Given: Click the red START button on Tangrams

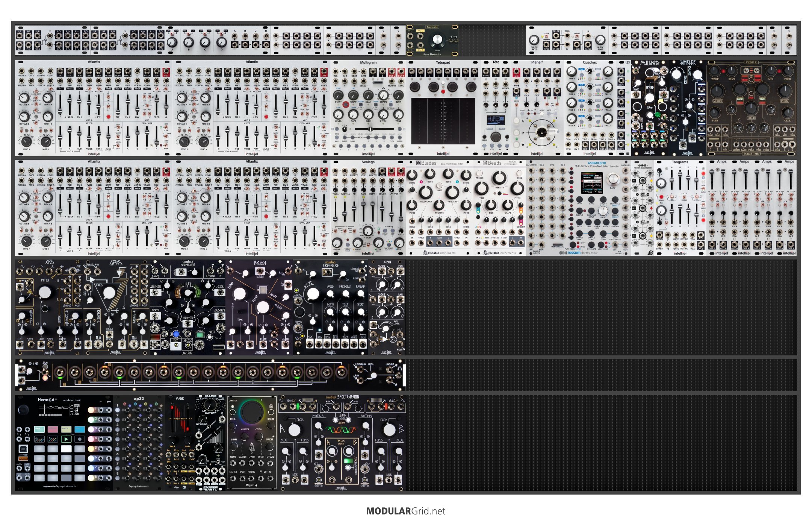Looking at the screenshot, I should (x=661, y=197).
